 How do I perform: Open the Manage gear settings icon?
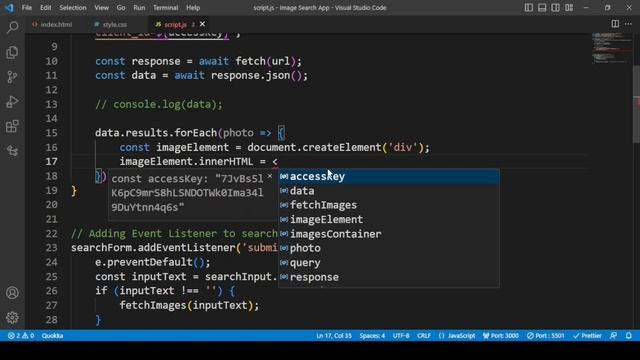pos(12,317)
